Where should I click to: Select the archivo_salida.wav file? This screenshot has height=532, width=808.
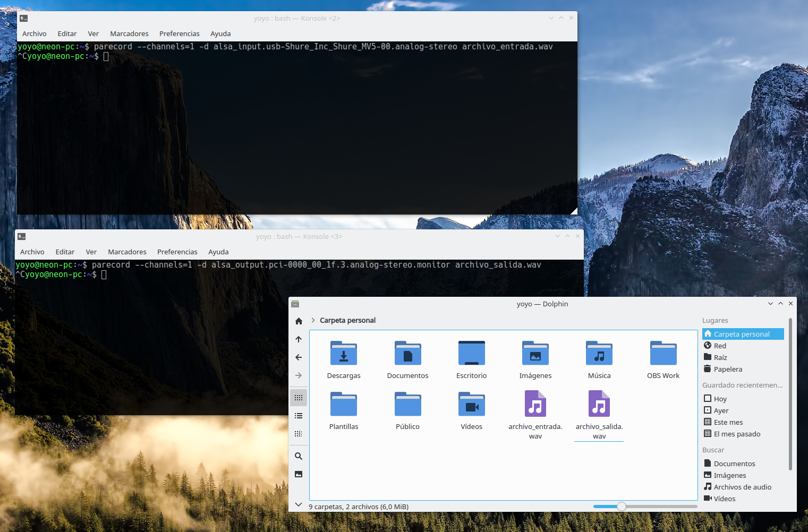[599, 404]
